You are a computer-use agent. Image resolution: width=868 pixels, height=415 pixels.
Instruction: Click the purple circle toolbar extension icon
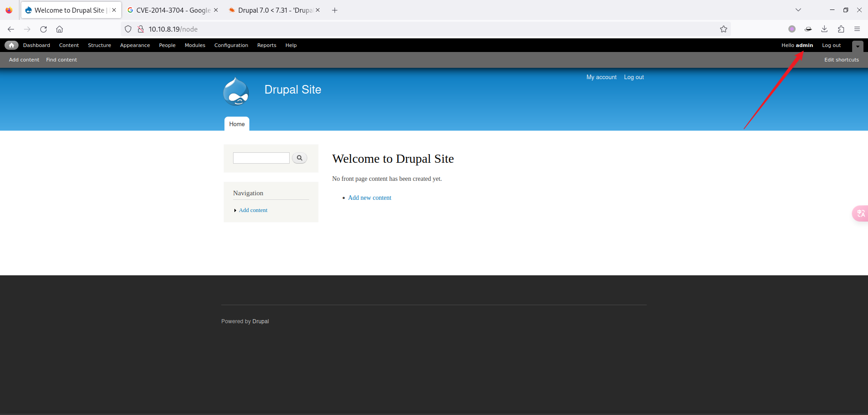pos(792,29)
